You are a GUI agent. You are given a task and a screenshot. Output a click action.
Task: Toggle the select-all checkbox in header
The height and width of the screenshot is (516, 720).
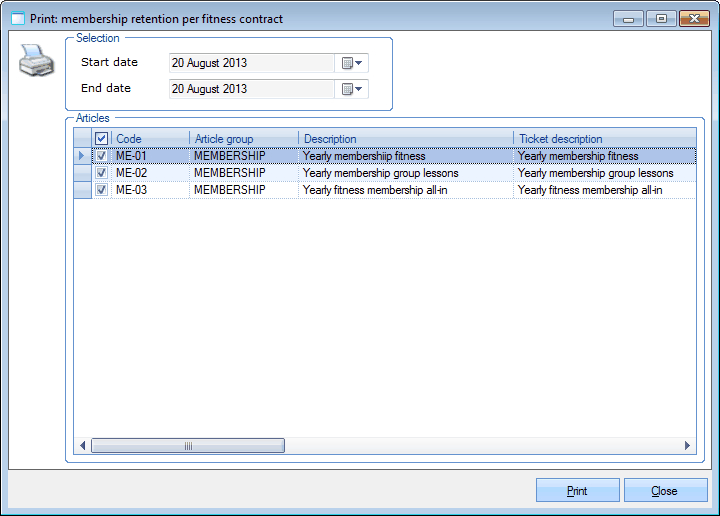tap(101, 139)
